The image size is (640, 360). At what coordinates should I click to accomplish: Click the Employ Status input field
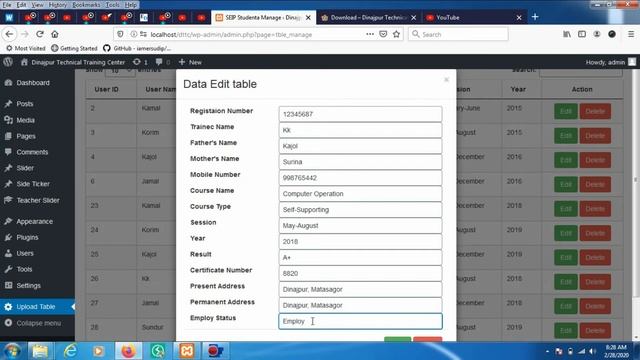[x=360, y=321]
